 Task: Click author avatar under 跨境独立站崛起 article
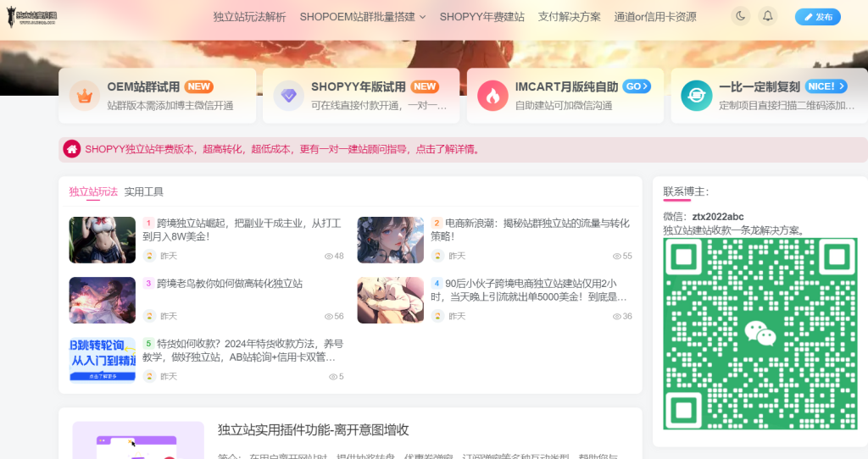coord(149,256)
